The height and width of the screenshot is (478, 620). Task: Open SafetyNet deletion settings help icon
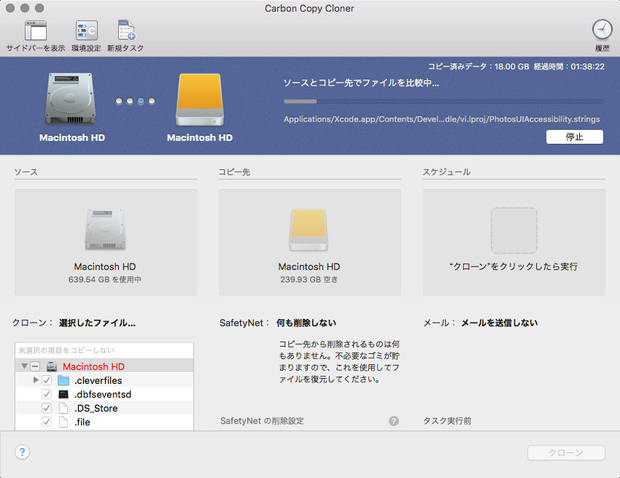pos(393,421)
